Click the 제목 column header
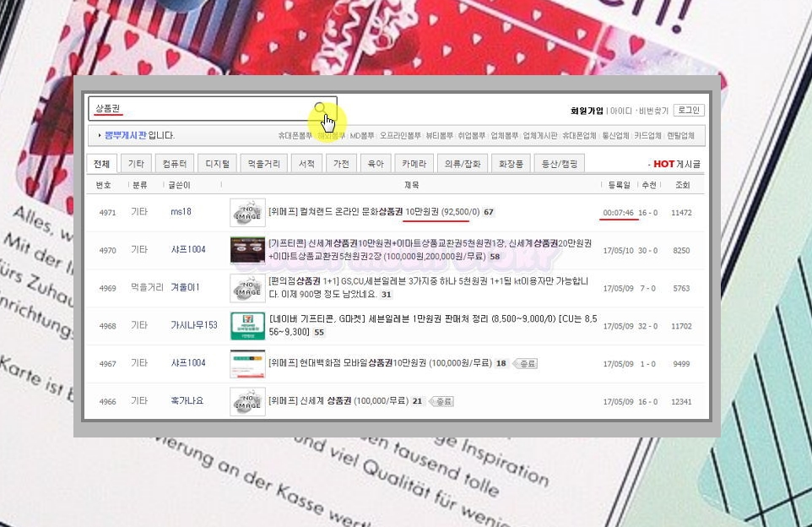This screenshot has height=527, width=812. [412, 185]
